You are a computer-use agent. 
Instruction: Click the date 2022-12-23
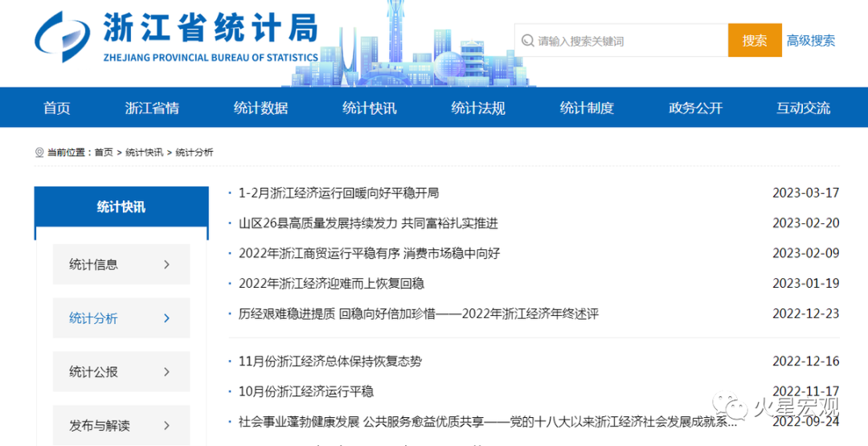(x=806, y=313)
